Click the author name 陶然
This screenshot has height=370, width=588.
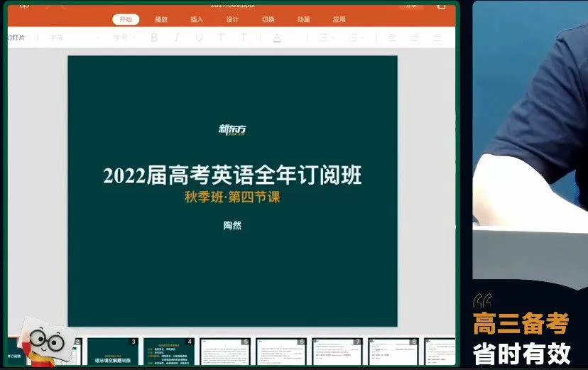point(232,225)
